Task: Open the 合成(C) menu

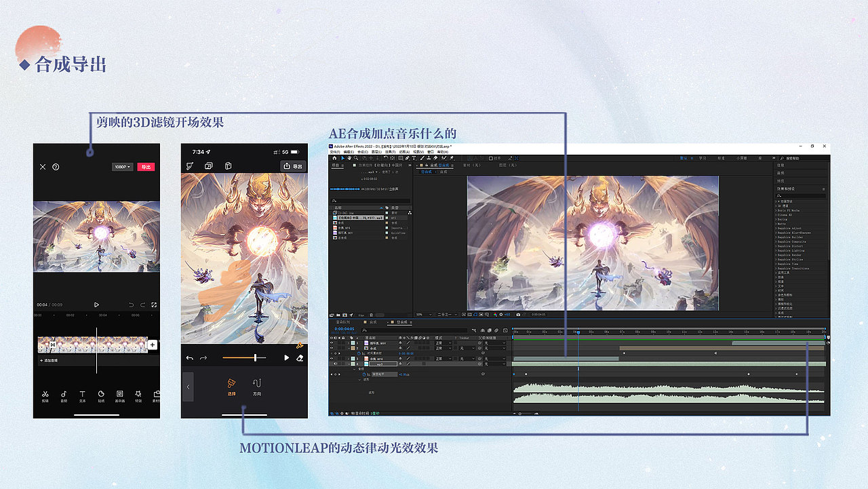Action: pyautogui.click(x=363, y=152)
